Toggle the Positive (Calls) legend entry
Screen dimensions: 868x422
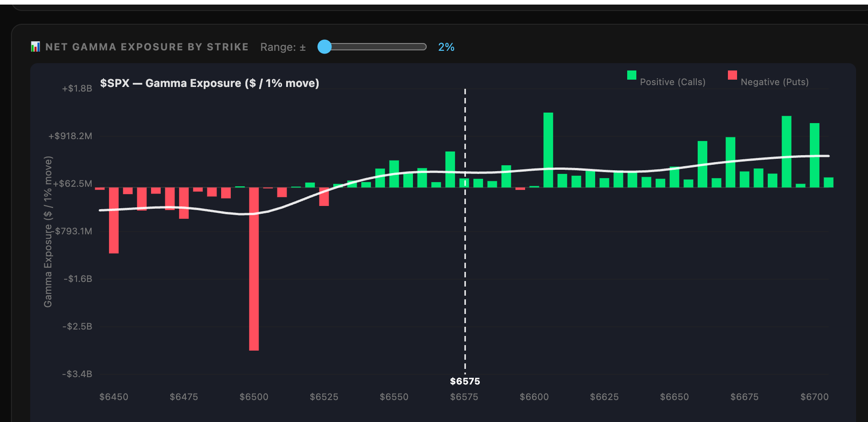pos(666,79)
